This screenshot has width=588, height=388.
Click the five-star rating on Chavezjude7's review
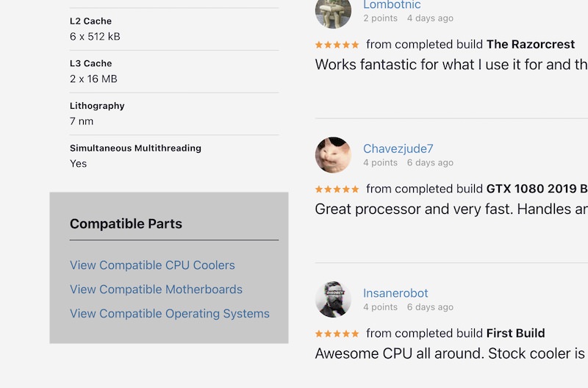(x=337, y=189)
